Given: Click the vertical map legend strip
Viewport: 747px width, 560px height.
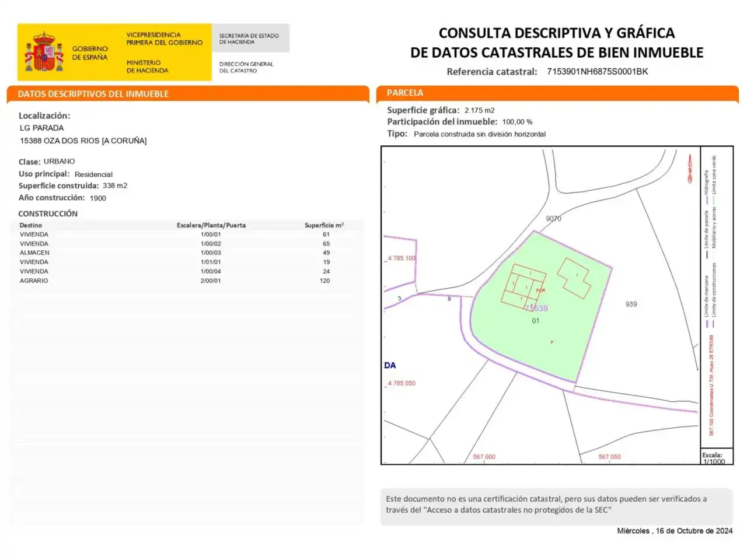Looking at the screenshot, I should pyautogui.click(x=716, y=296).
